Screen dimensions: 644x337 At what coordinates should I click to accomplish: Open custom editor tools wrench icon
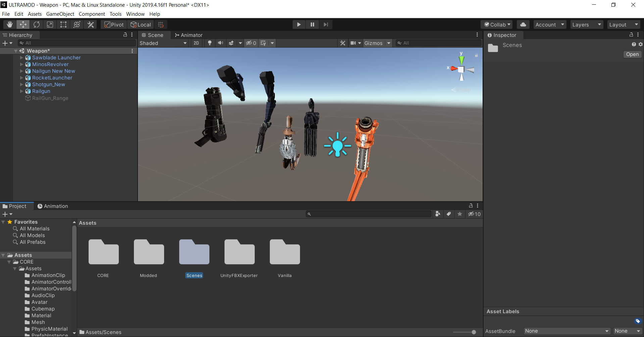coord(91,24)
